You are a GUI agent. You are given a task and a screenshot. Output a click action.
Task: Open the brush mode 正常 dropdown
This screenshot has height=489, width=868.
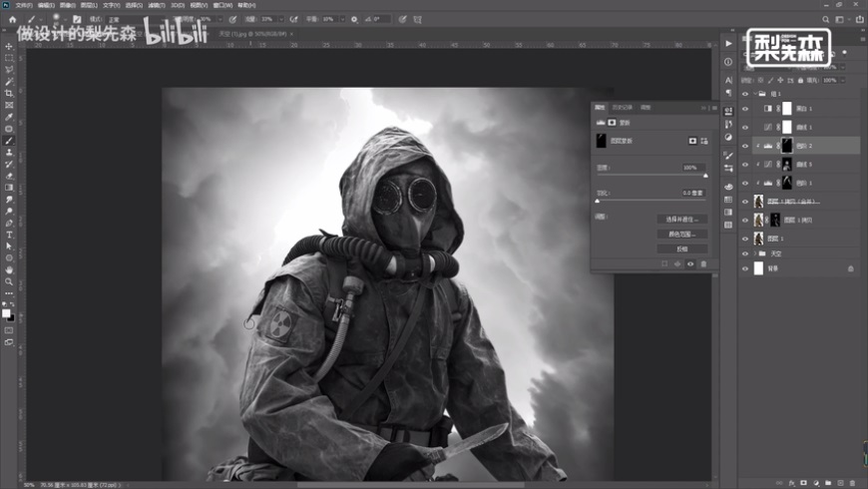[x=136, y=19]
